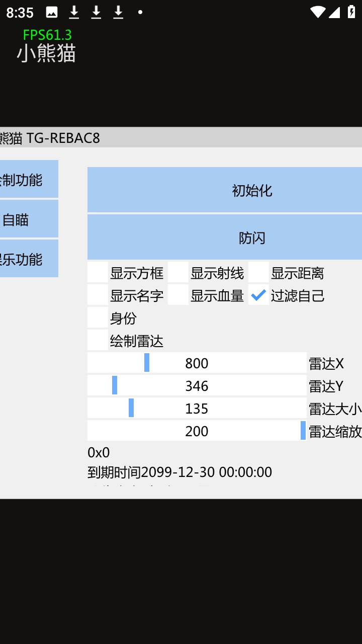Enable the 绘制雷达 checkbox

click(x=98, y=341)
